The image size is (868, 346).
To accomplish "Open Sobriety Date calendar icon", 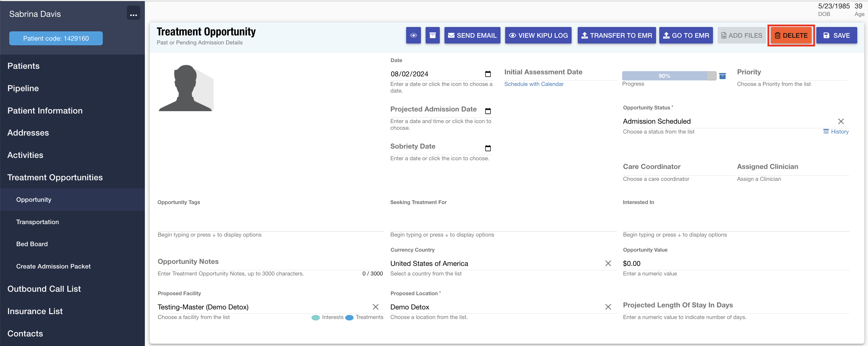I will (x=488, y=148).
